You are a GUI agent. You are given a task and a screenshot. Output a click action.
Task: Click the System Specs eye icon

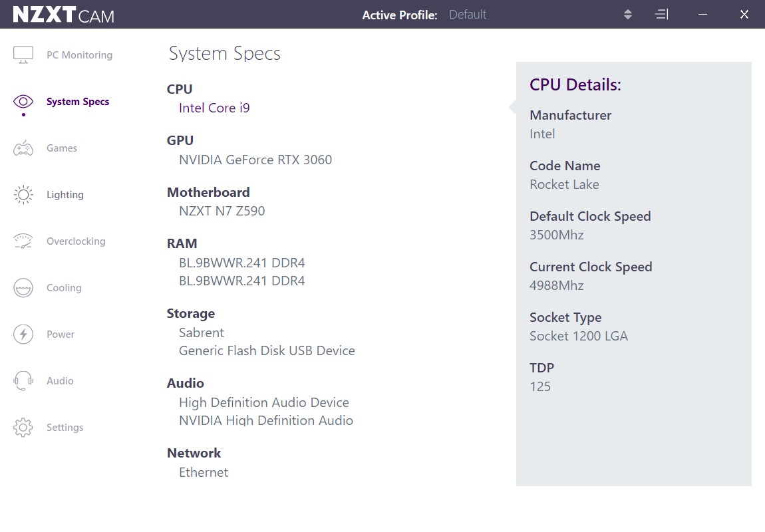[23, 102]
